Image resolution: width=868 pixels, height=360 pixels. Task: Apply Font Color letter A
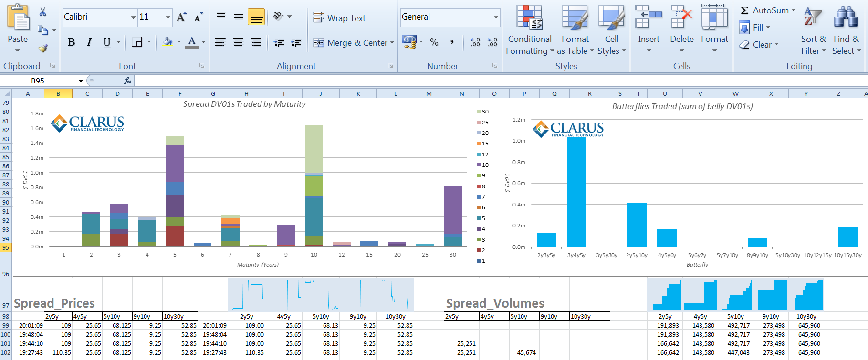point(192,42)
